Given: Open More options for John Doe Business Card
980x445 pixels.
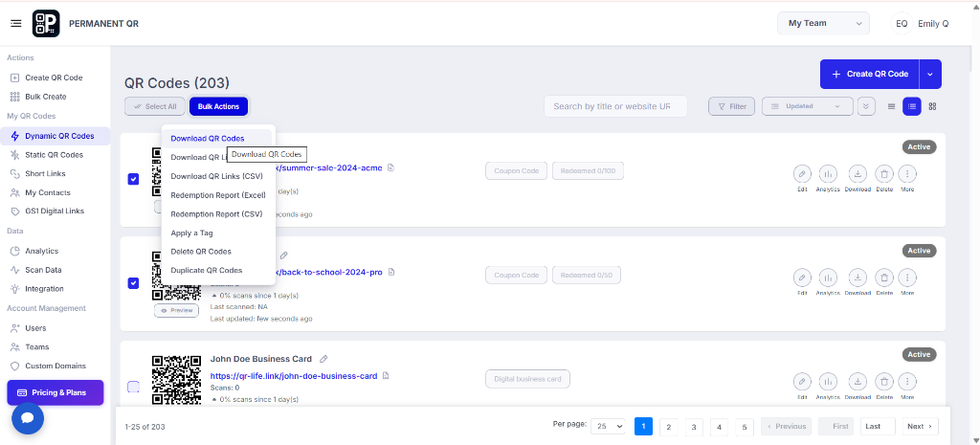Looking at the screenshot, I should (x=907, y=381).
